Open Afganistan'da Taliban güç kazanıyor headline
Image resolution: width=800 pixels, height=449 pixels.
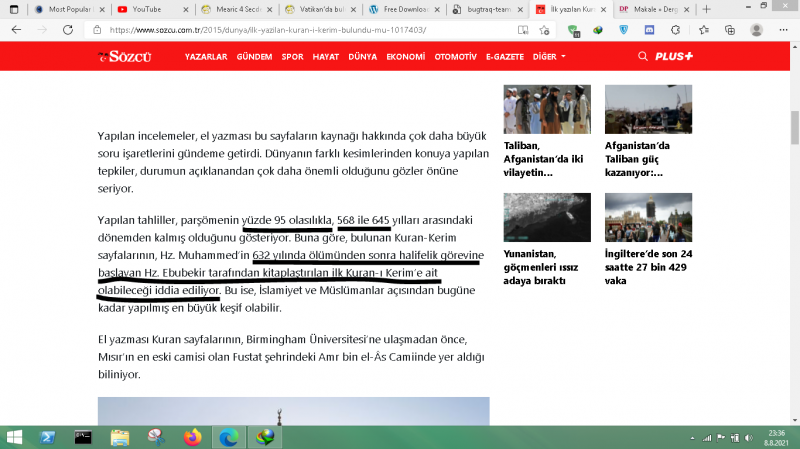pyautogui.click(x=637, y=159)
